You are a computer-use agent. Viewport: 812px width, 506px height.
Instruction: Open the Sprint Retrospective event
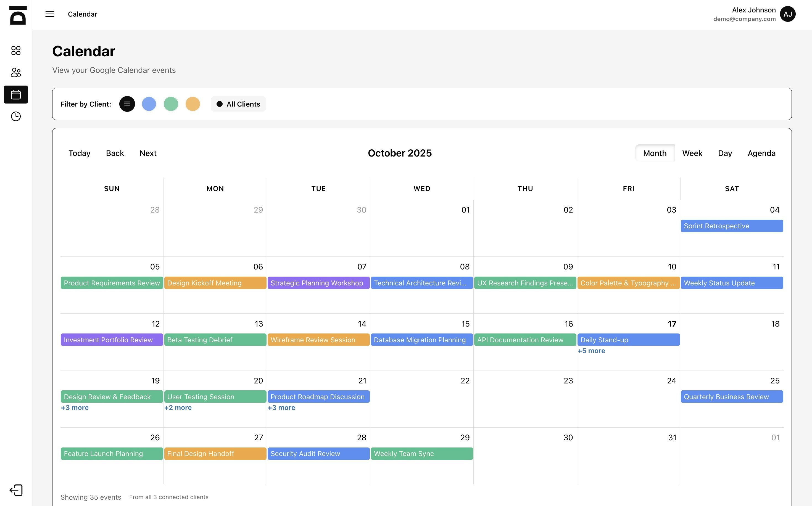point(731,226)
